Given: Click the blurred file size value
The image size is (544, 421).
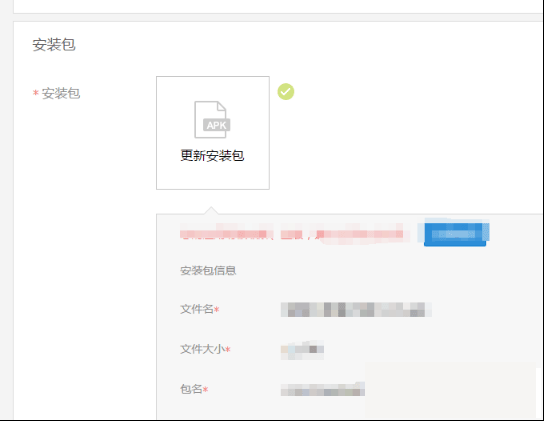Looking at the screenshot, I should tap(302, 350).
